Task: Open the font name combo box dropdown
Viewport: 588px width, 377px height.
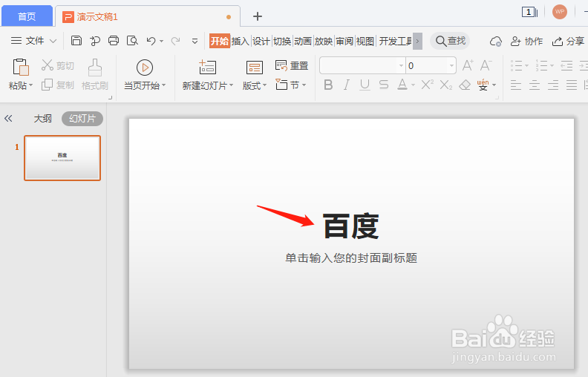Action: click(x=401, y=66)
